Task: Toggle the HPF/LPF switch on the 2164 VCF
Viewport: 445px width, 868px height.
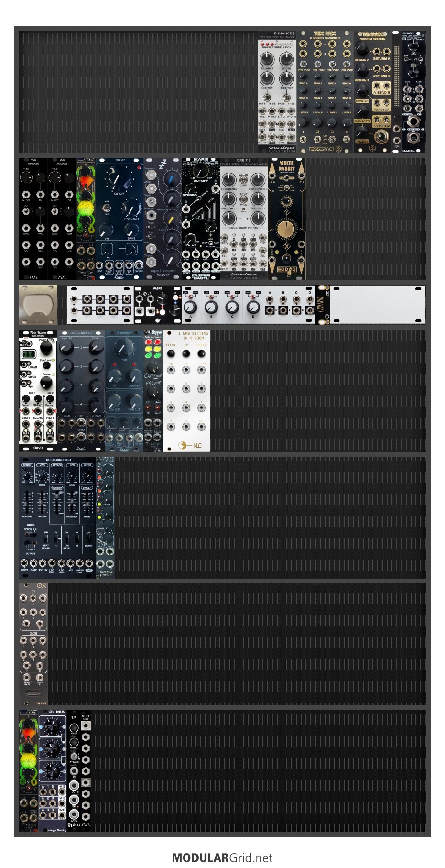Action: point(107,208)
